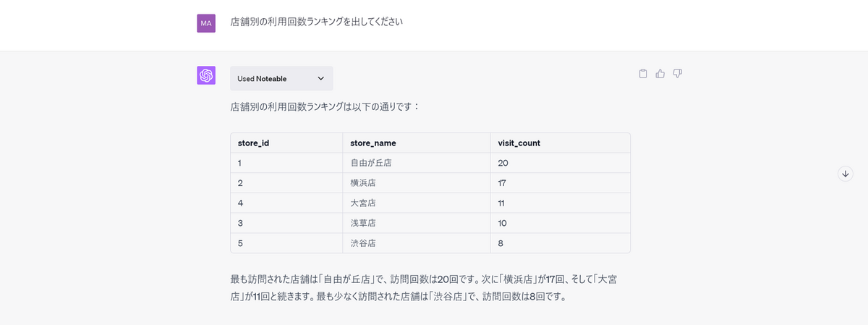Click the ChatGPT logo avatar
This screenshot has height=325, width=868.
[x=206, y=75]
